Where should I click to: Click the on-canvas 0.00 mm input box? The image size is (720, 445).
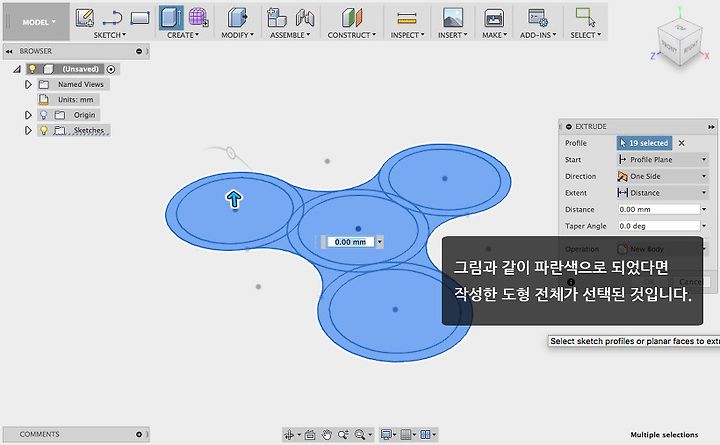coord(350,242)
